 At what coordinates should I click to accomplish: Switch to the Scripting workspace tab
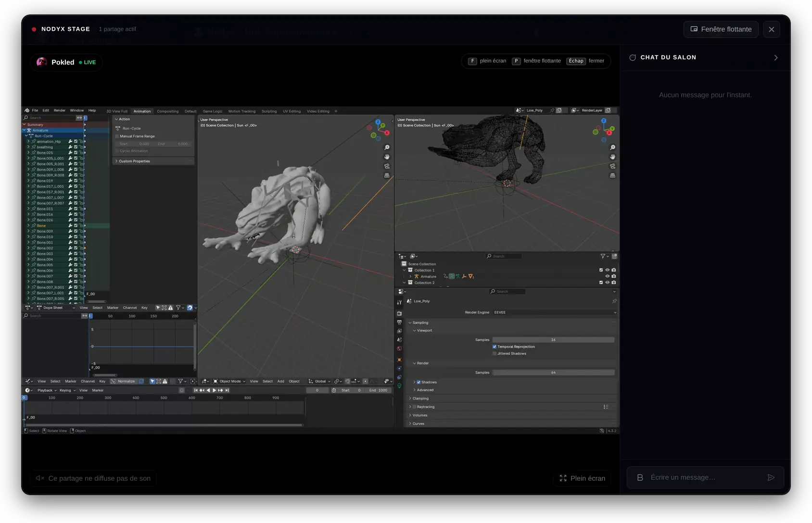click(x=269, y=112)
